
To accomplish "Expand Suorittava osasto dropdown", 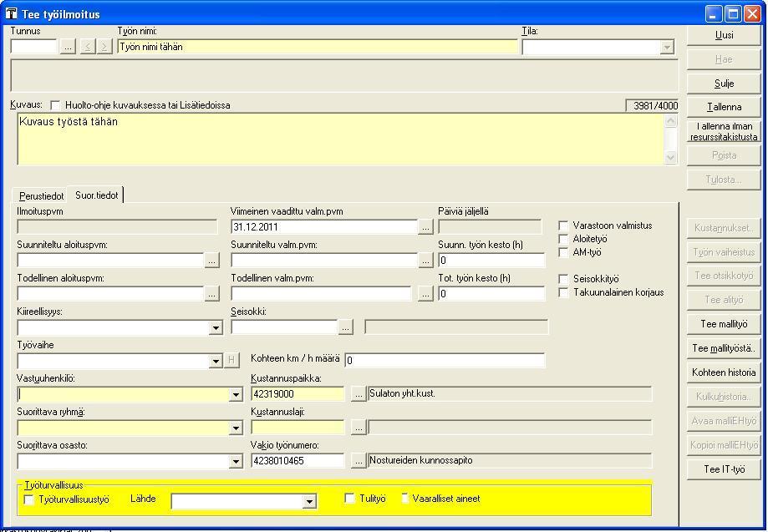I will pyautogui.click(x=236, y=461).
